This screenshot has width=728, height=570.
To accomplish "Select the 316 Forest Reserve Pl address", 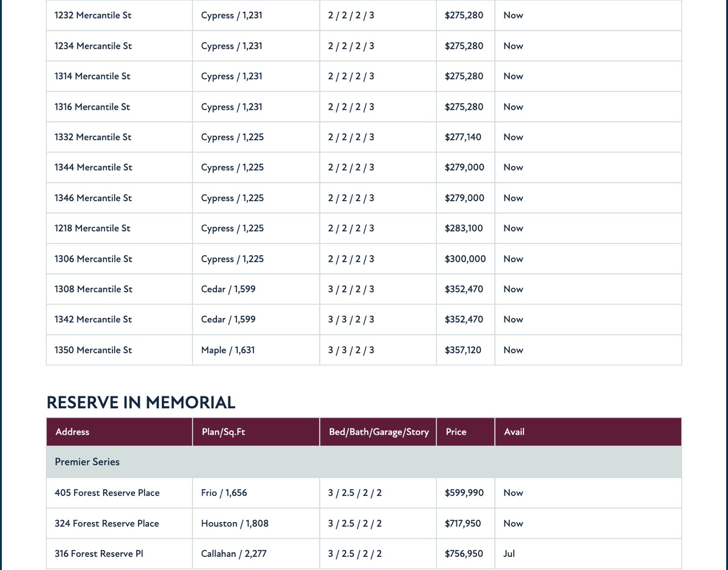I will (99, 554).
